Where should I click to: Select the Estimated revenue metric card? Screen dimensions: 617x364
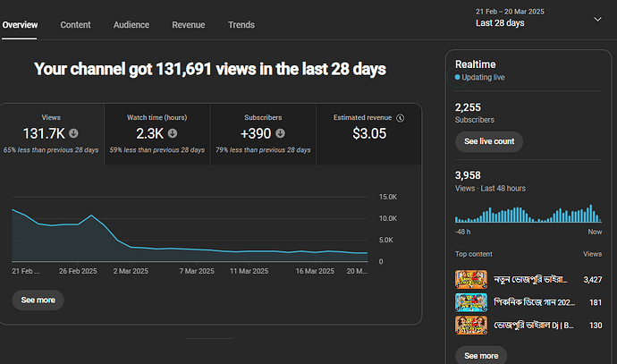coord(368,134)
